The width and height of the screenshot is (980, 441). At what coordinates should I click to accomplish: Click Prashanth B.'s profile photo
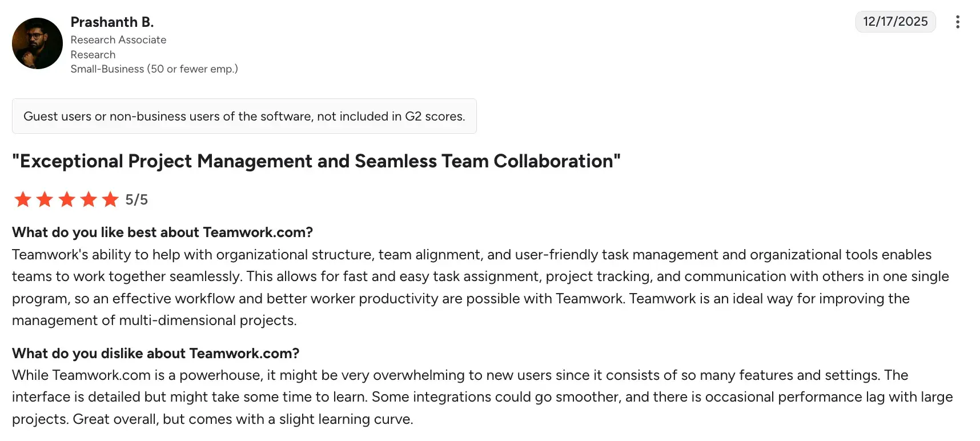(37, 43)
